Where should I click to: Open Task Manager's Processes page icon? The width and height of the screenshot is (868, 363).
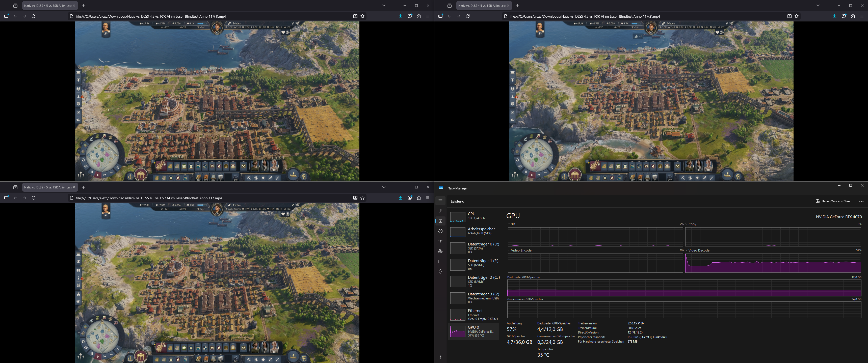click(440, 211)
